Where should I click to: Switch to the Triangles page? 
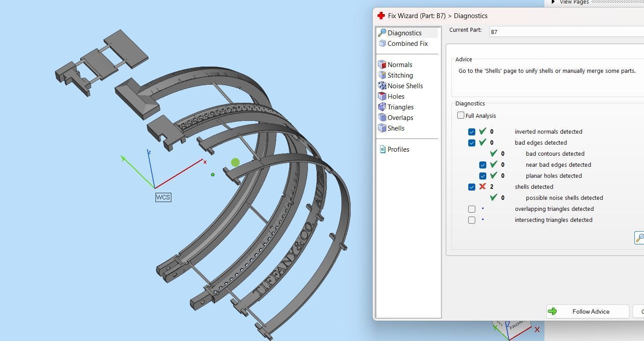point(400,107)
